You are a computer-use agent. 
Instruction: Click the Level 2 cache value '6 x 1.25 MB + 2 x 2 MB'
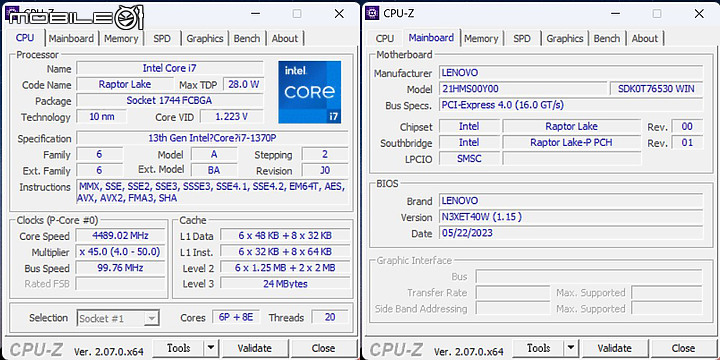coord(285,268)
